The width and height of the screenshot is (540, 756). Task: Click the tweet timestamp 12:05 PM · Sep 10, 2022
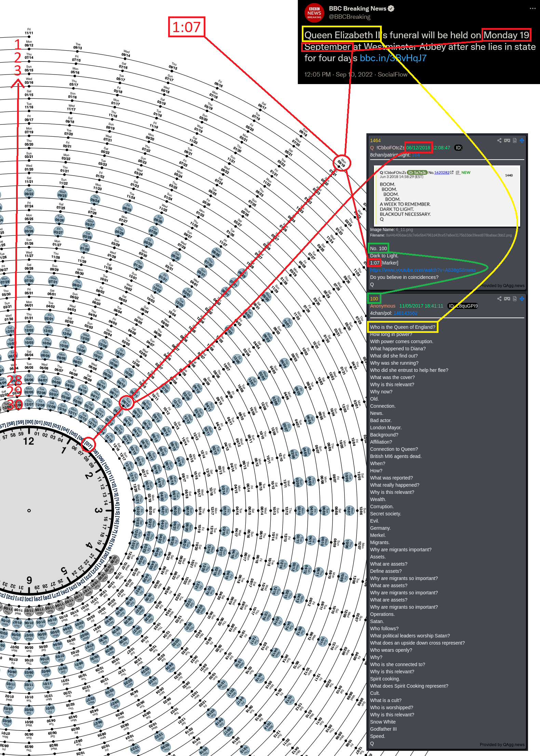click(x=338, y=75)
